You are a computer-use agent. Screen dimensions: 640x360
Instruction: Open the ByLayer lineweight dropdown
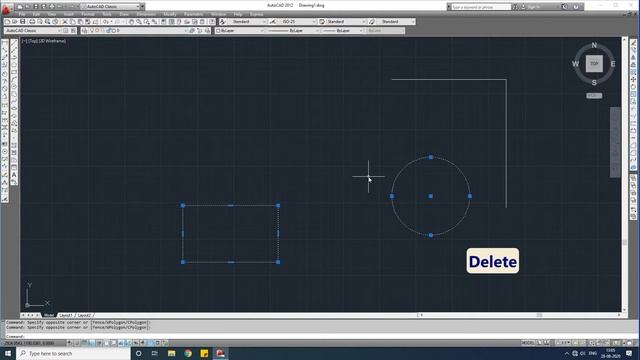point(342,31)
